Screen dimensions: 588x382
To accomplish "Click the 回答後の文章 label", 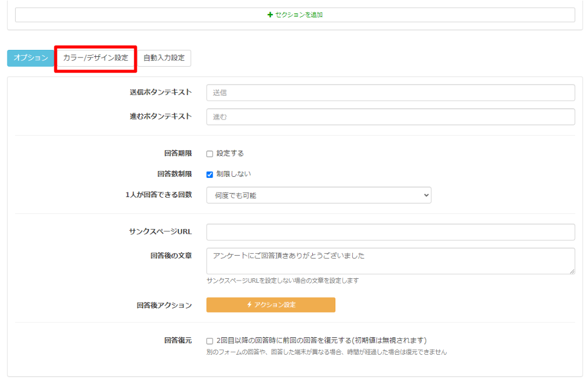I will click(x=171, y=256).
